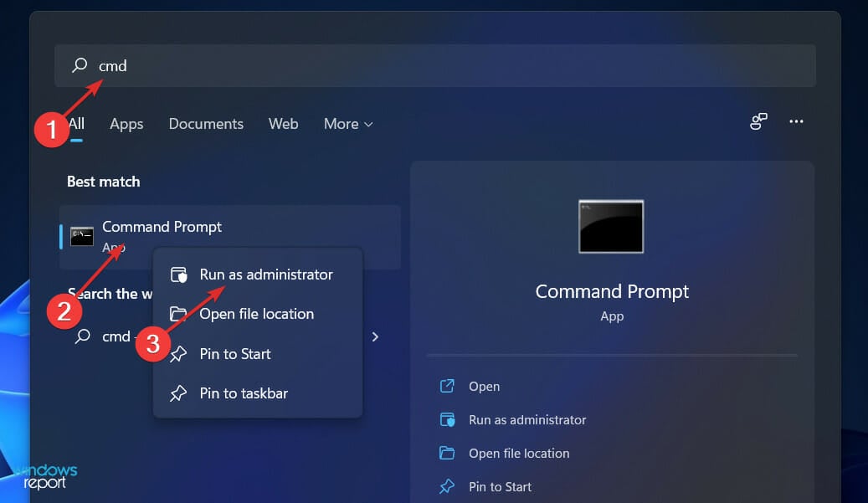Choose Run as administrator from the context menu
Screen dimensions: 868x503
(265, 274)
